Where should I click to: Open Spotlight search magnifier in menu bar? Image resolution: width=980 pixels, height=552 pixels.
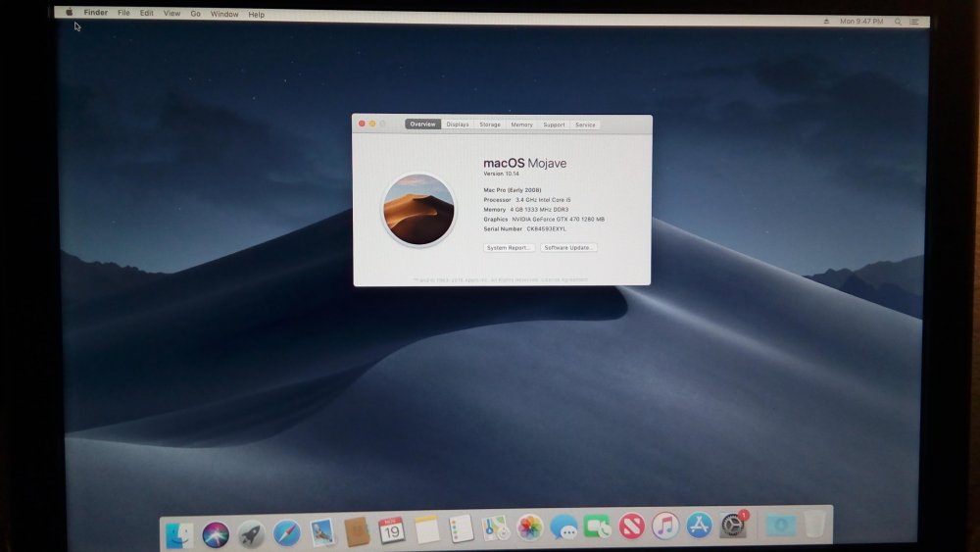tap(898, 22)
